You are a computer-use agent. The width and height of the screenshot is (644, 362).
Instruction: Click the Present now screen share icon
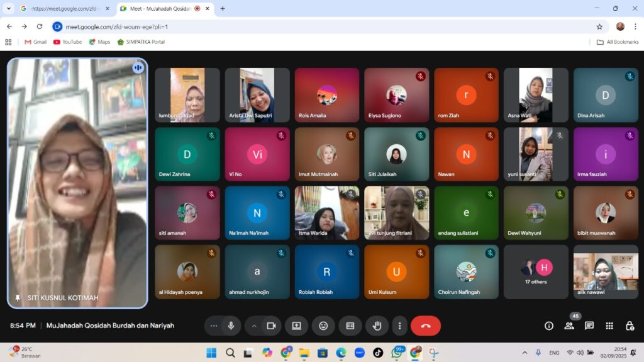296,325
